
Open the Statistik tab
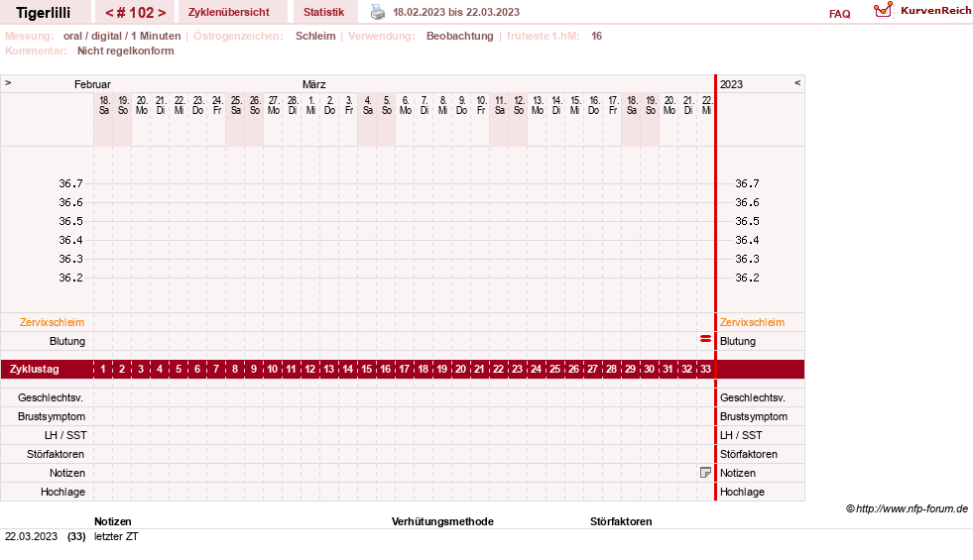(x=323, y=12)
